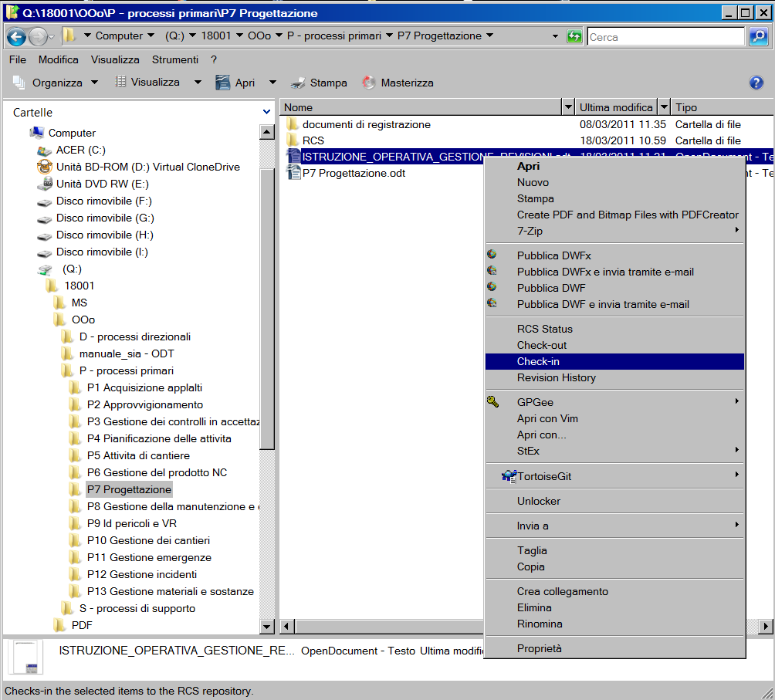Select S - processi di supporto folder
This screenshot has height=700, width=775.
point(137,609)
